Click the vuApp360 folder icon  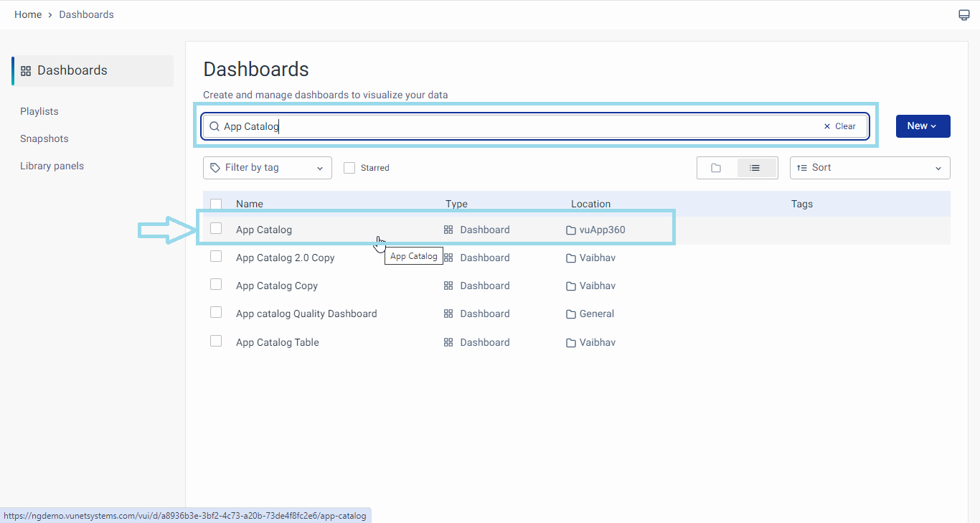pos(571,230)
